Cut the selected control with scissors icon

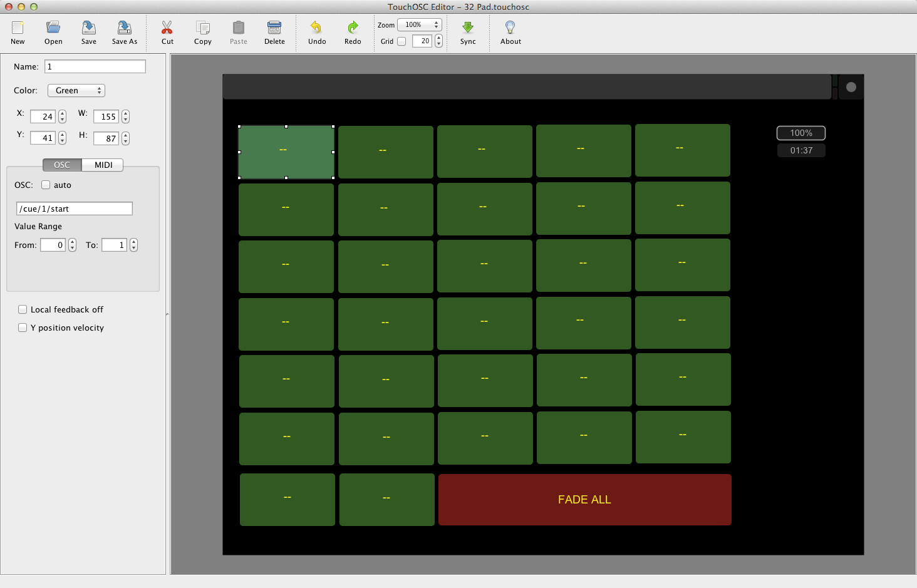(x=167, y=28)
